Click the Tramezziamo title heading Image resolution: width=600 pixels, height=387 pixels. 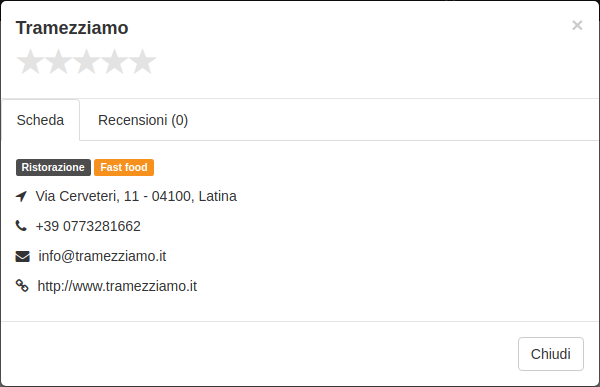(72, 28)
